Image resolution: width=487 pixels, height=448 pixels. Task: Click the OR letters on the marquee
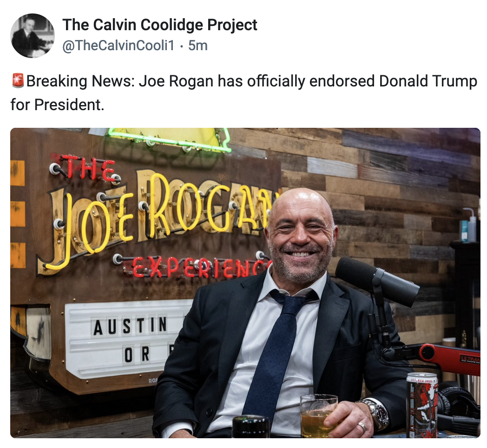[x=137, y=355]
